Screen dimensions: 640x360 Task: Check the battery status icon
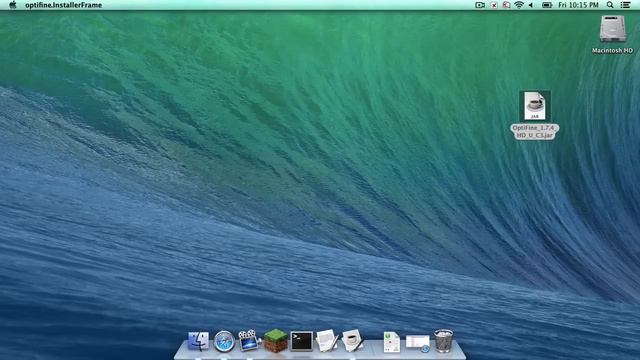click(x=547, y=5)
